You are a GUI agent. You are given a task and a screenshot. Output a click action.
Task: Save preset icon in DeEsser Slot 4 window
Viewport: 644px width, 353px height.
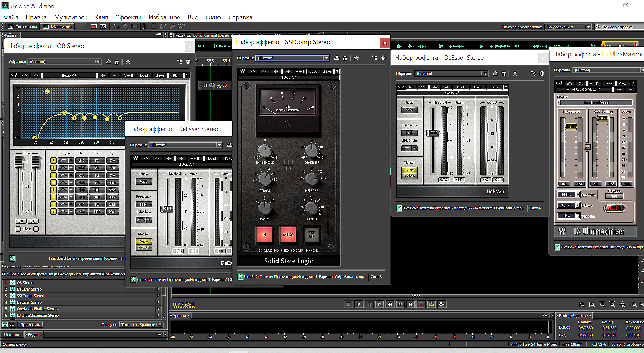point(495,73)
